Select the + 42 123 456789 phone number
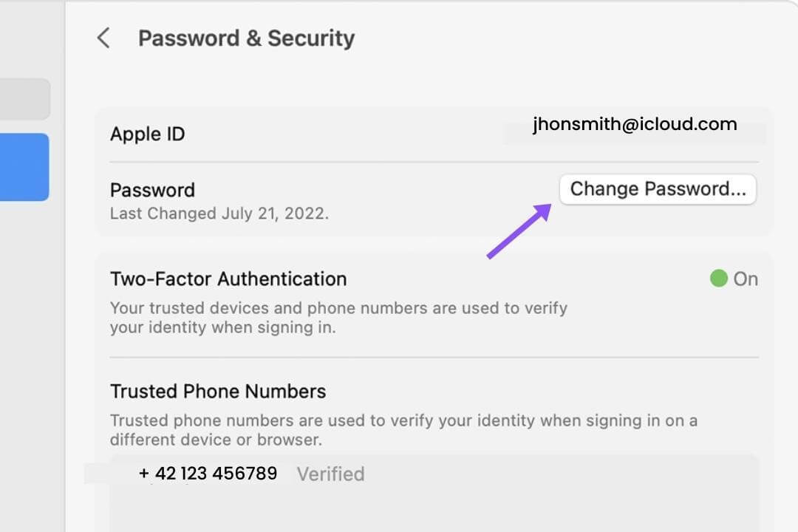Viewport: 798px width, 532px height. click(x=208, y=474)
